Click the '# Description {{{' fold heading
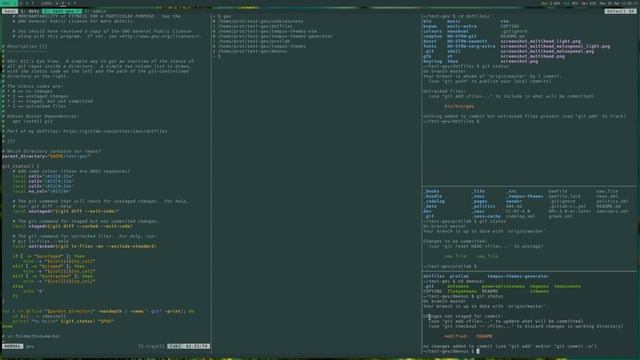The height and width of the screenshot is (360, 640). 24,46
